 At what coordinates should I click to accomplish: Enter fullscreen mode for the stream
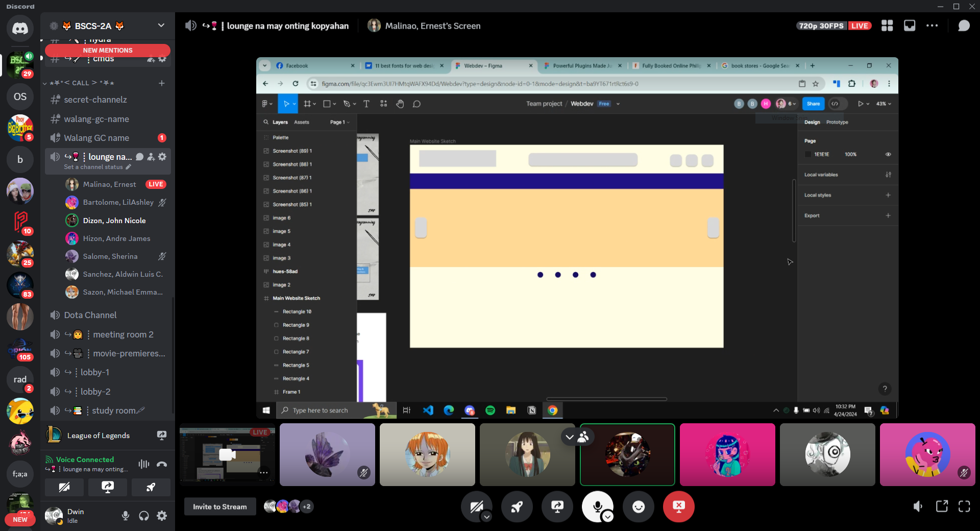[x=964, y=506]
